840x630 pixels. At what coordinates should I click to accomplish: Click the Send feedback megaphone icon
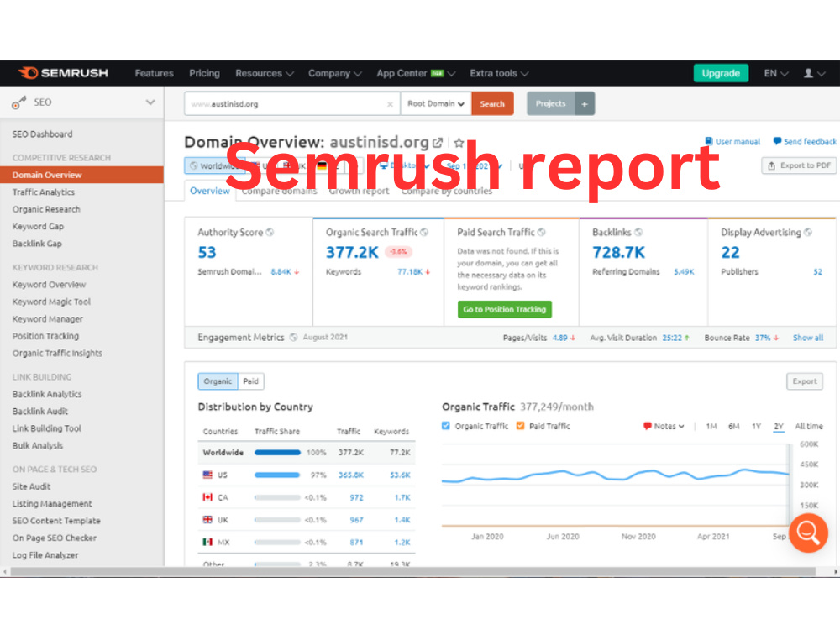(x=778, y=141)
